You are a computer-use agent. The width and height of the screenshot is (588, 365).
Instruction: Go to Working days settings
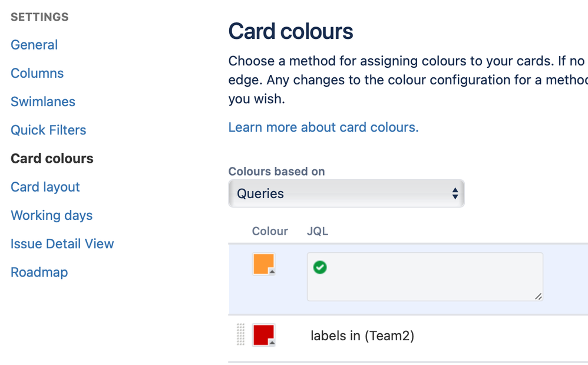(x=52, y=215)
